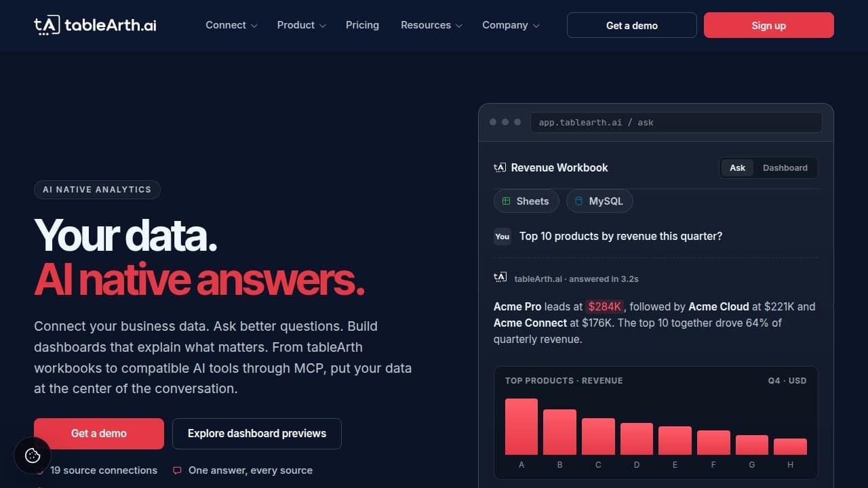Click the Revenue Workbook logo icon
868x488 pixels.
(x=500, y=167)
